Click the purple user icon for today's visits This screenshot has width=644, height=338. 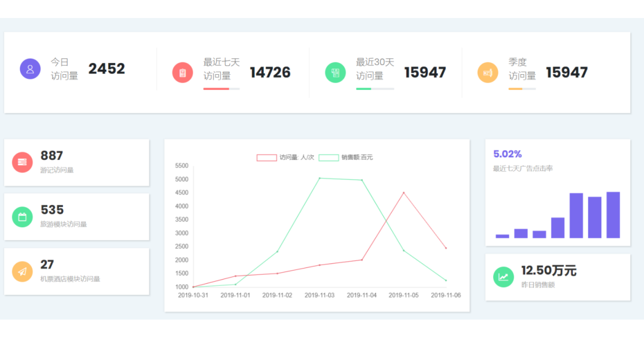pos(30,69)
